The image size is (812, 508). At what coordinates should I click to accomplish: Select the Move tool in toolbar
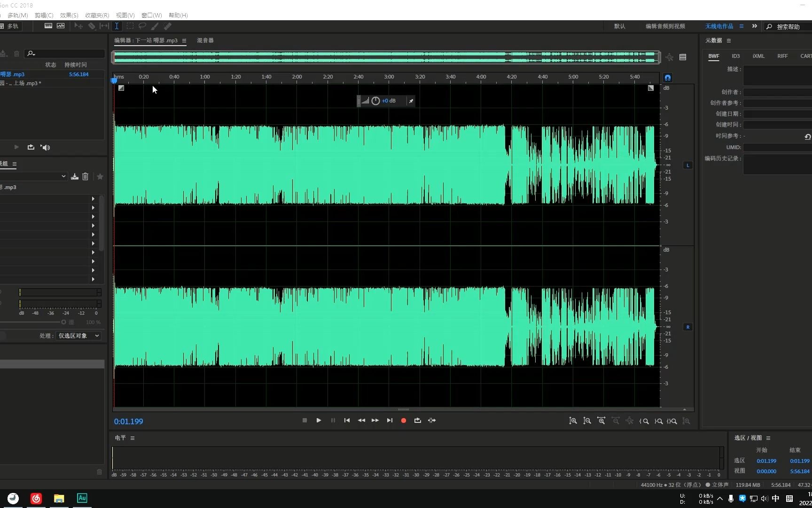tap(78, 26)
